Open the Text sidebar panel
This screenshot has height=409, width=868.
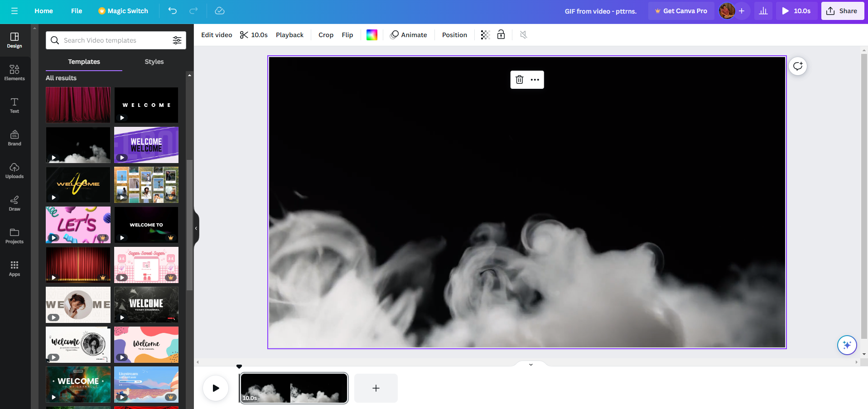tap(14, 105)
